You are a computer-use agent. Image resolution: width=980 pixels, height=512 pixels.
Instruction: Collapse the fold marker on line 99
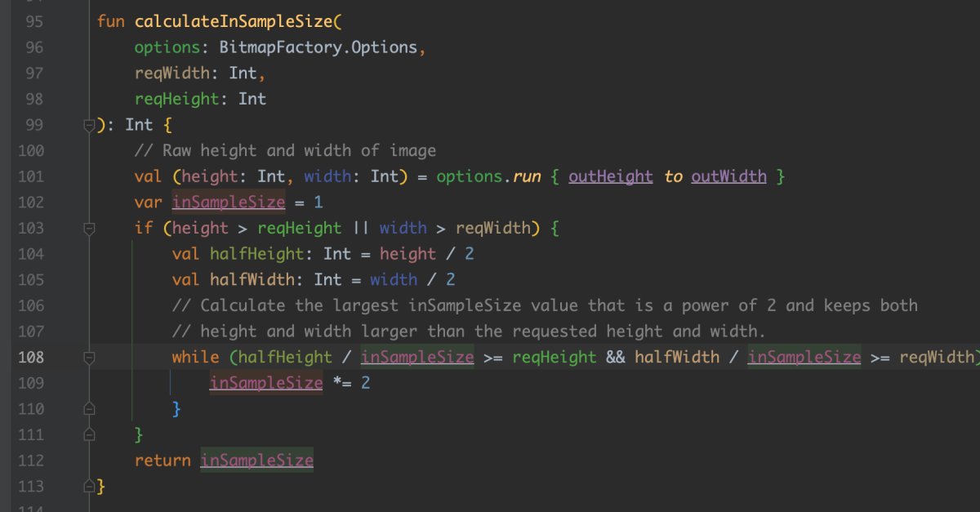[89, 126]
